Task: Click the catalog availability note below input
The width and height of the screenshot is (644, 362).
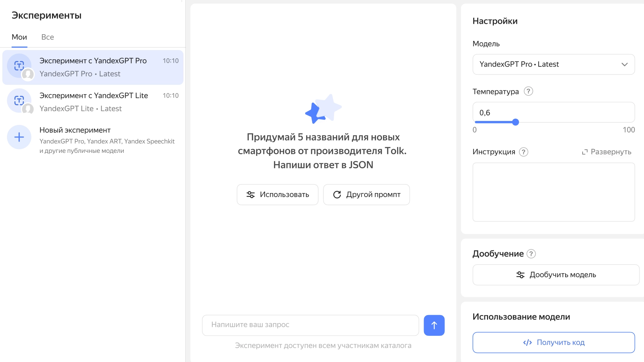Action: pos(323,346)
